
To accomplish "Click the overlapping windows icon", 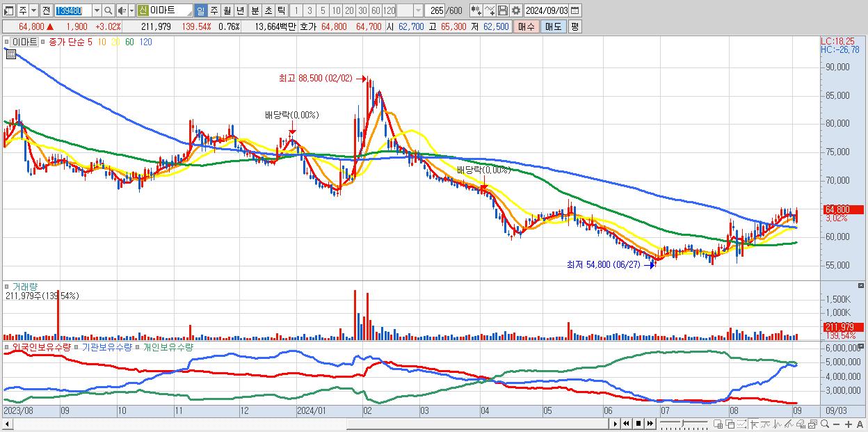I will (730, 424).
